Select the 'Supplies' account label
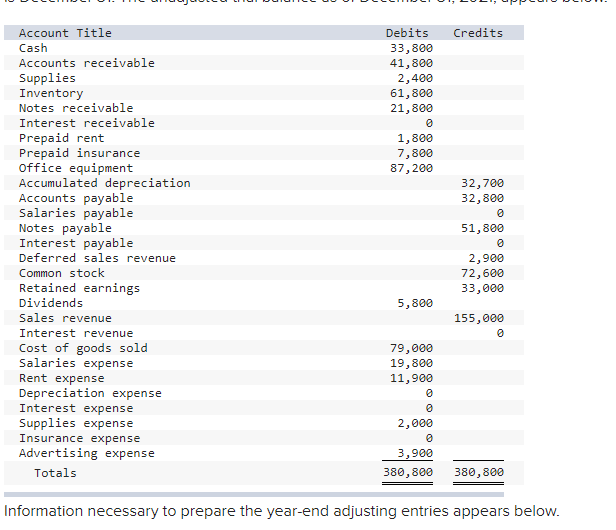Screen dimensions: 616x530 point(47,78)
